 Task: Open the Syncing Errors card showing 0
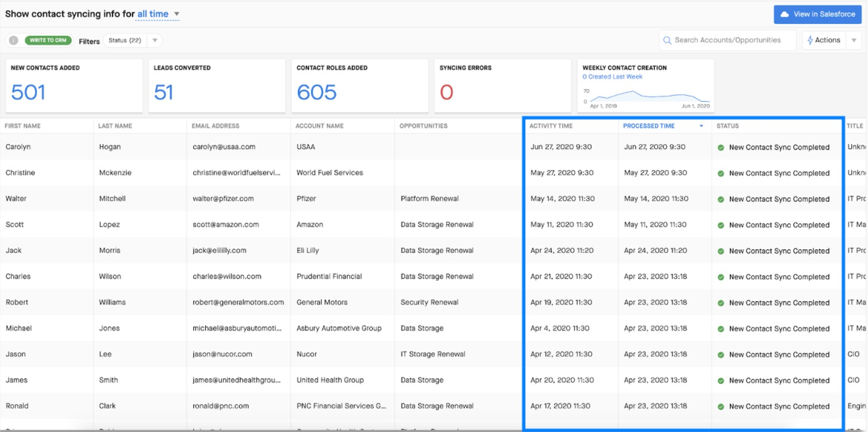(503, 86)
